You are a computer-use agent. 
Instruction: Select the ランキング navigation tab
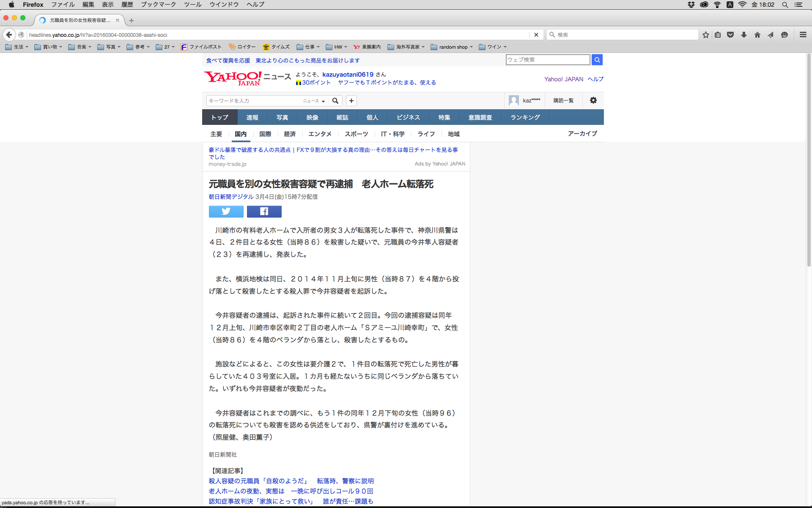pos(525,117)
